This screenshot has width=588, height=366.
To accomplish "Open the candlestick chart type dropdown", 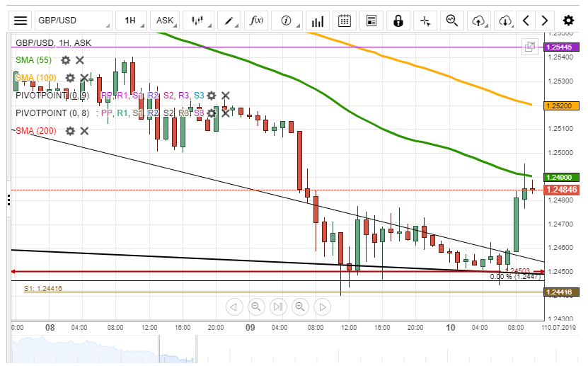I will (x=198, y=21).
